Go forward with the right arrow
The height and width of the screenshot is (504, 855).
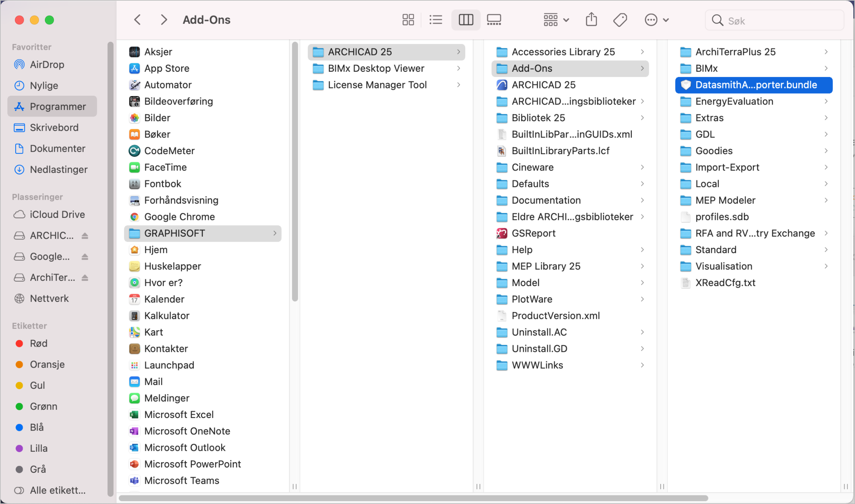tap(164, 20)
